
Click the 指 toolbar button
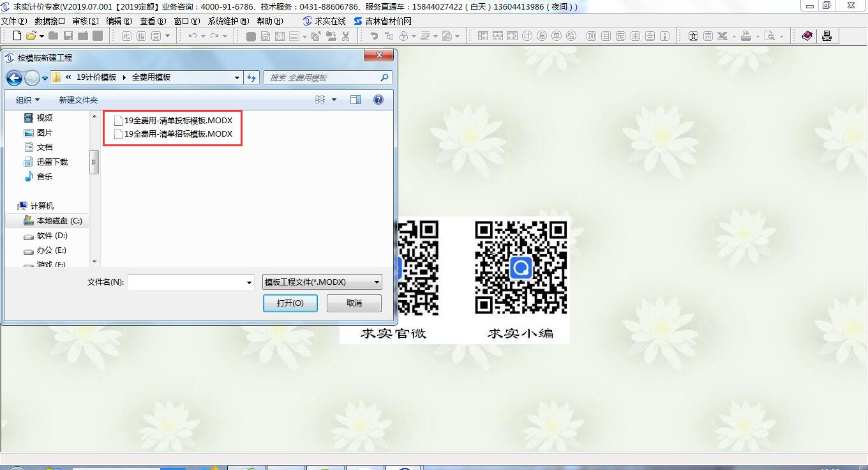click(x=141, y=36)
